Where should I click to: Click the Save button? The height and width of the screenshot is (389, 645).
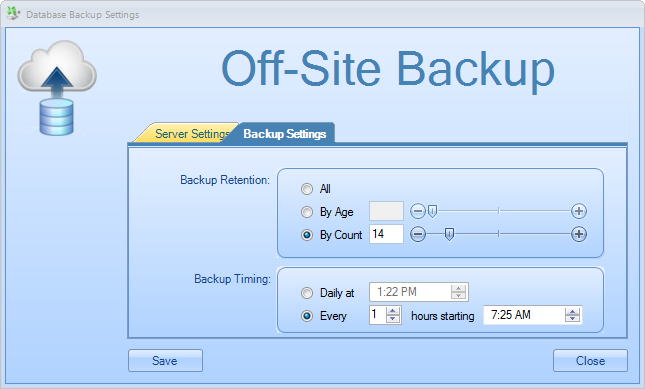(x=165, y=361)
